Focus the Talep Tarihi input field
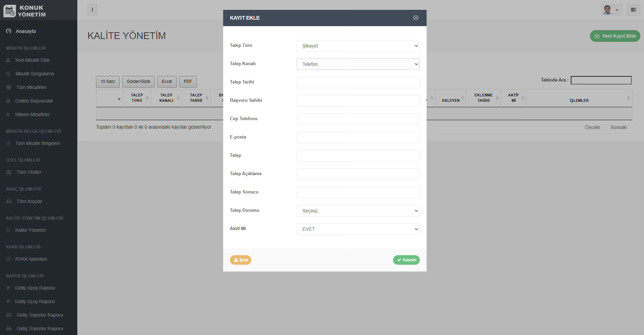 tap(358, 82)
